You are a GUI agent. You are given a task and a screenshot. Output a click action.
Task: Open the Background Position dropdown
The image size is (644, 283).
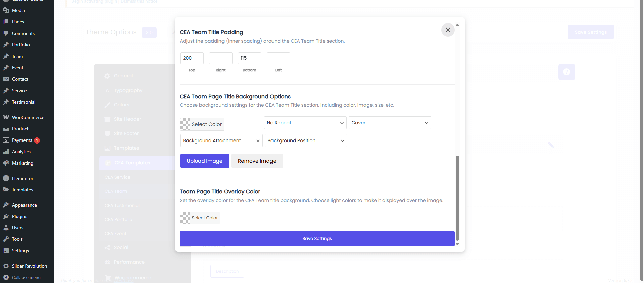(305, 140)
